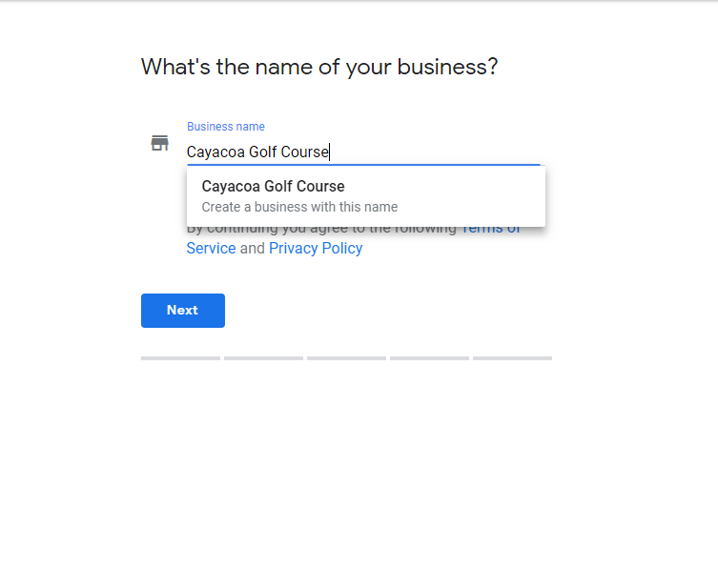Click the blue Business name floating label

point(226,127)
